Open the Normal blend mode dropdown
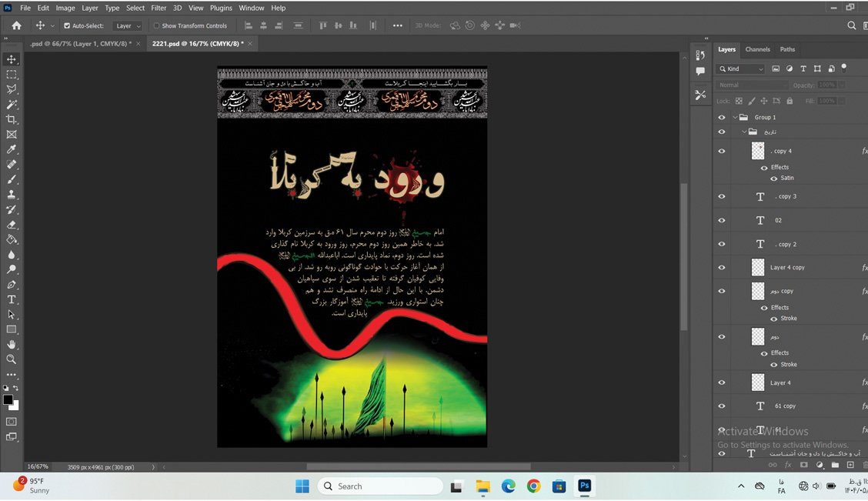The image size is (868, 501). [x=753, y=85]
